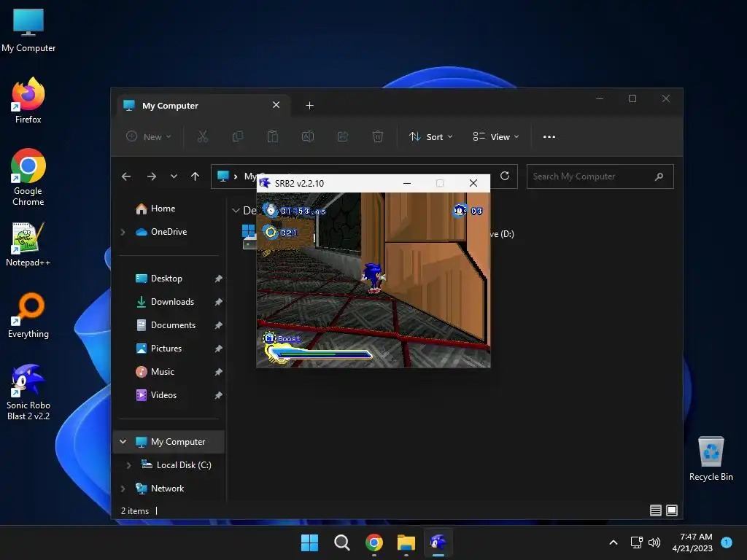This screenshot has height=560, width=747.
Task: Click Chrome icon on the taskbar
Action: point(374,542)
